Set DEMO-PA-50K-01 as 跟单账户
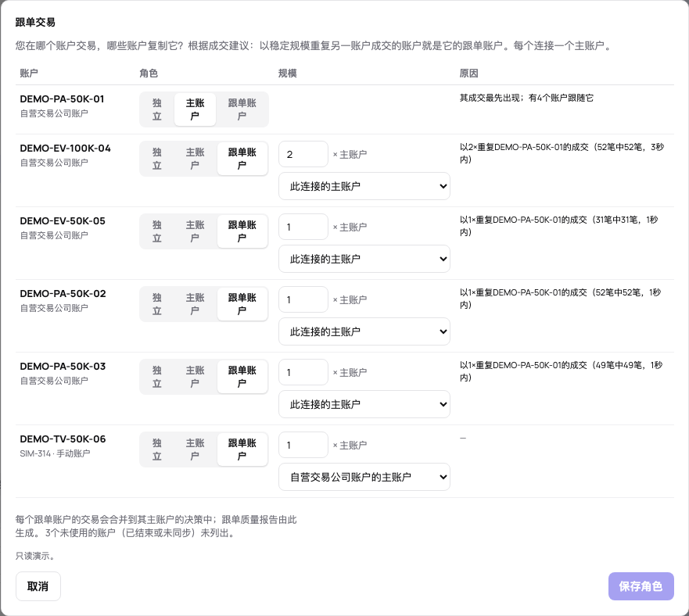Image resolution: width=689 pixels, height=616 pixels. point(242,109)
